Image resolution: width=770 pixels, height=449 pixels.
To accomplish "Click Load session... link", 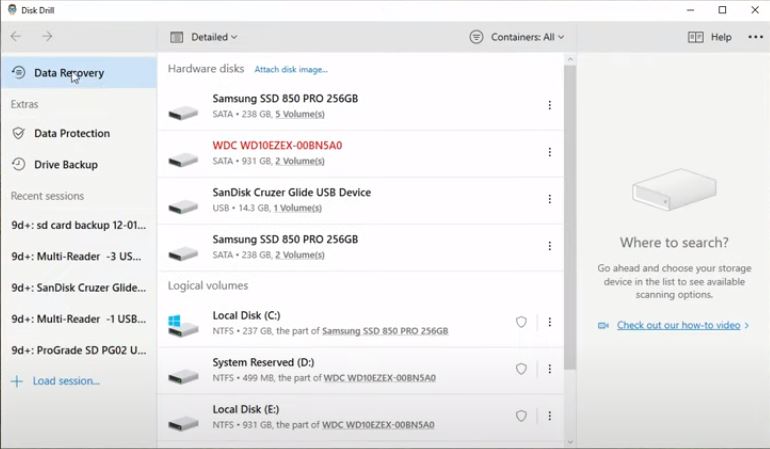I will coord(66,381).
